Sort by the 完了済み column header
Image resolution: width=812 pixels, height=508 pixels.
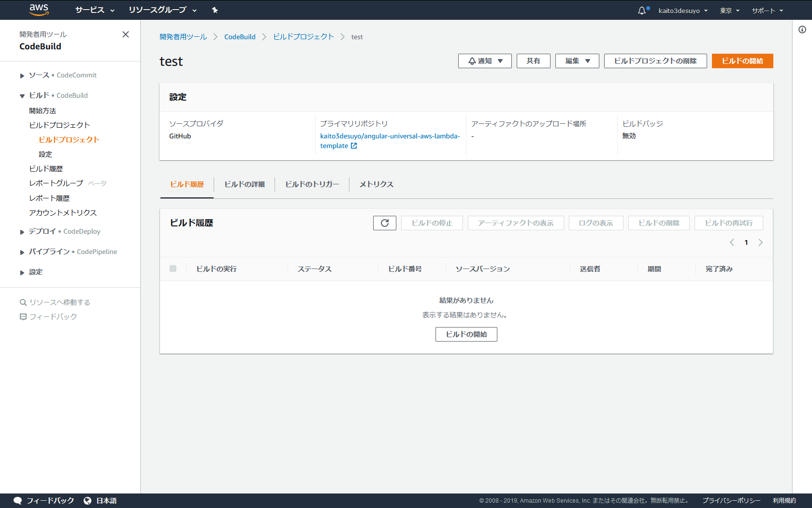[719, 269]
